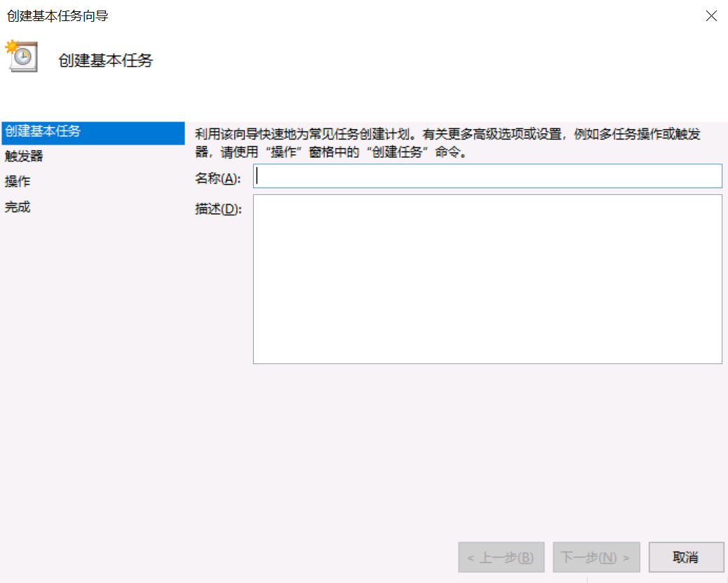Select the 完成 step in sidebar
The width and height of the screenshot is (728, 583).
click(18, 207)
